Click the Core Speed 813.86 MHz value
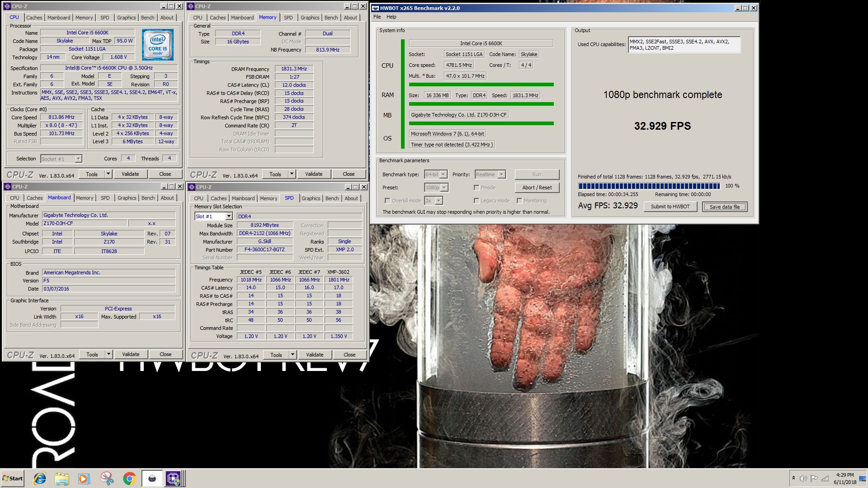 coord(61,117)
